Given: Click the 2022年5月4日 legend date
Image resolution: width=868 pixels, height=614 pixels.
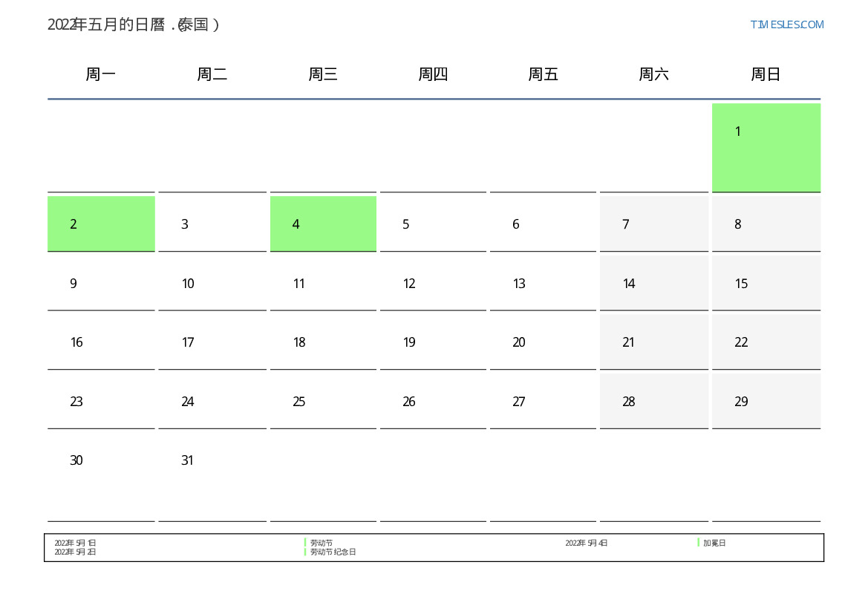Looking at the screenshot, I should [x=586, y=543].
